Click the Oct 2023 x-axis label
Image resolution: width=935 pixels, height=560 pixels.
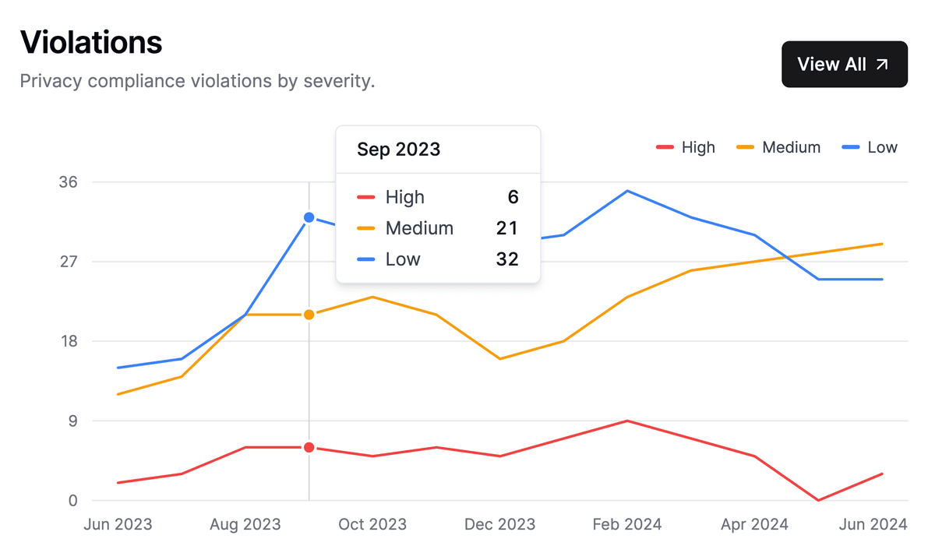click(372, 524)
